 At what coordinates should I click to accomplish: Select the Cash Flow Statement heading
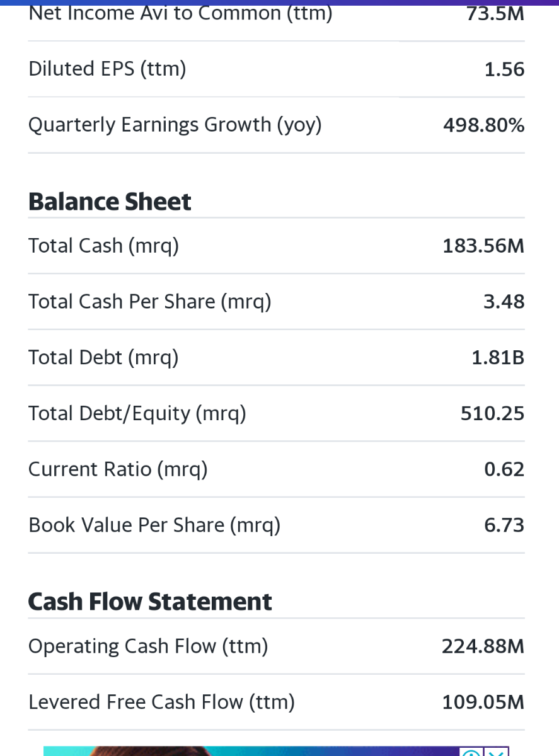150,602
